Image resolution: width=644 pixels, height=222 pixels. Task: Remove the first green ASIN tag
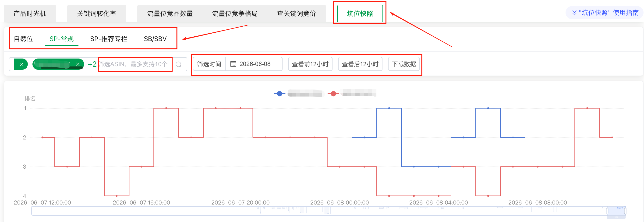[21, 64]
